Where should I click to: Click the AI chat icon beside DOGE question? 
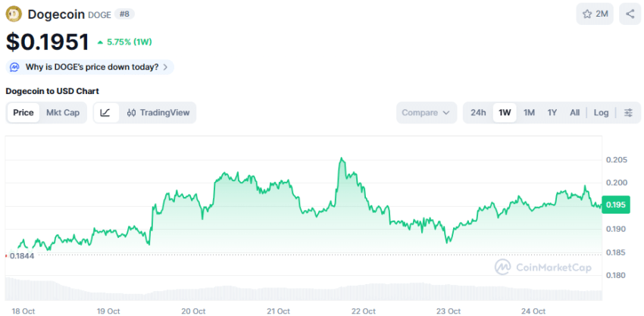pos(14,67)
